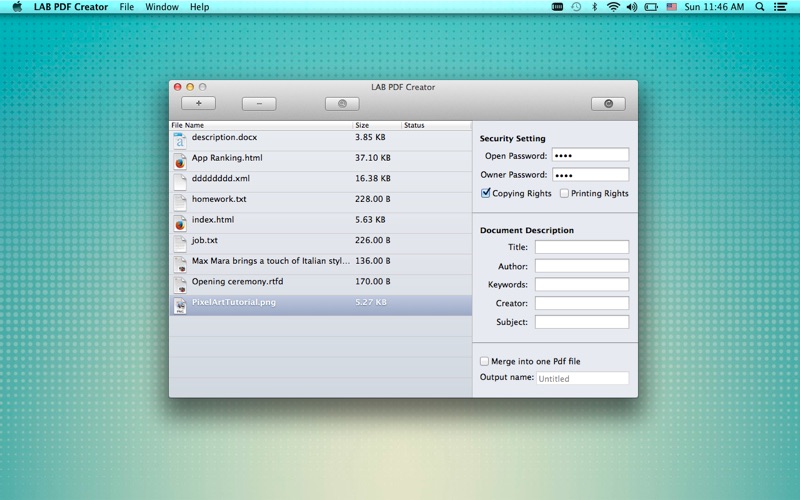Click the description.docx file icon
This screenshot has width=800, height=500.
coord(180,140)
